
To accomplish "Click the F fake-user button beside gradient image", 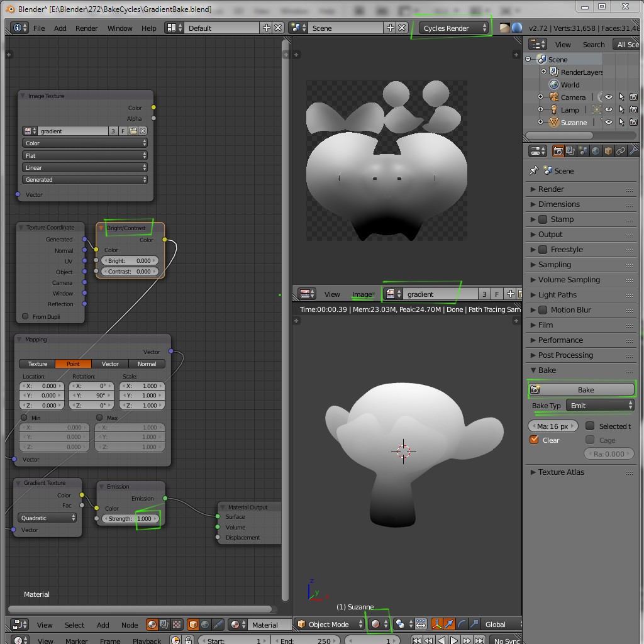I will click(496, 294).
